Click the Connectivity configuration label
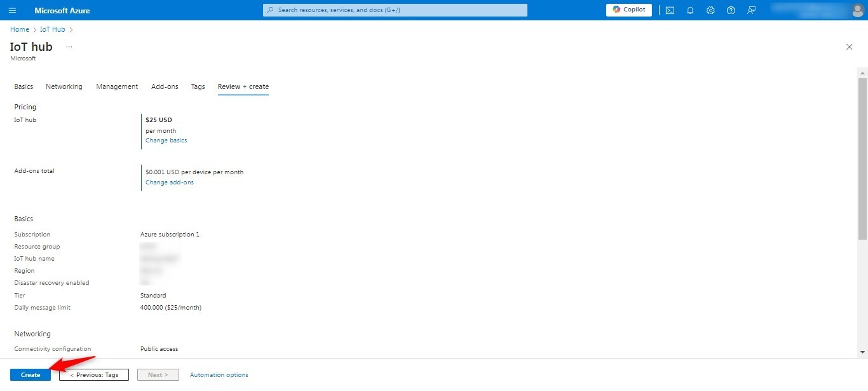The height and width of the screenshot is (391, 868). click(53, 349)
